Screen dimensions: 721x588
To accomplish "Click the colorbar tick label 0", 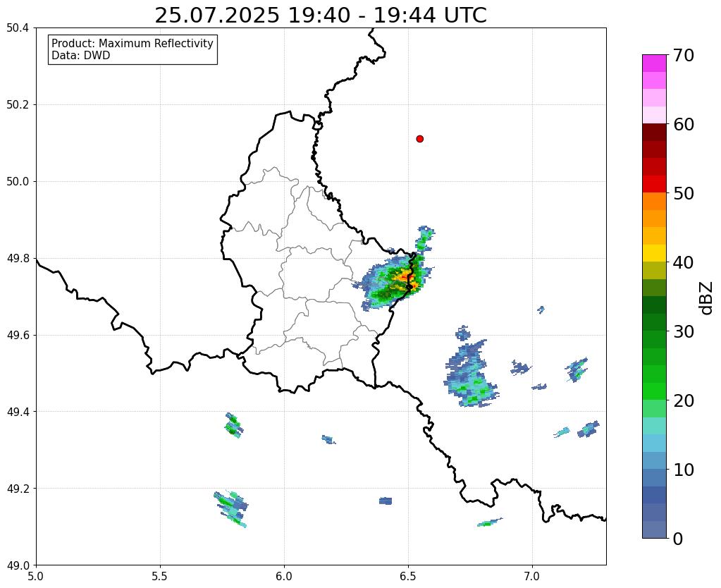I will (678, 539).
